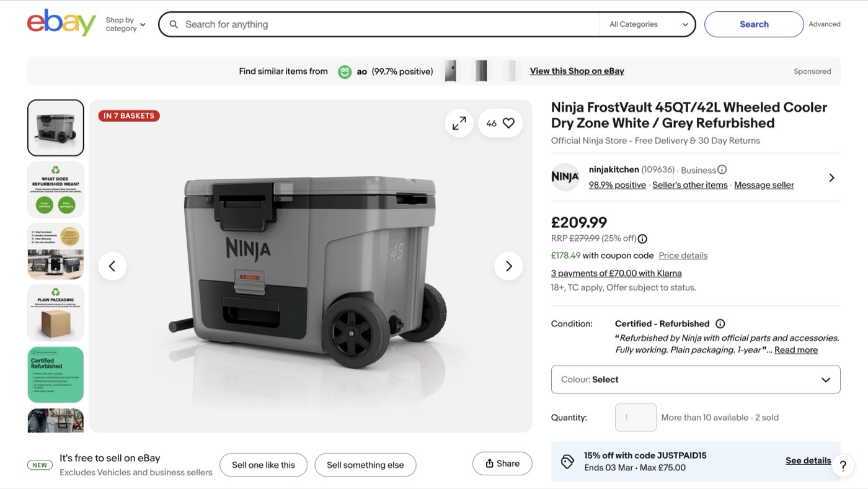Click the help question mark icon
868x489 pixels.
pyautogui.click(x=843, y=465)
